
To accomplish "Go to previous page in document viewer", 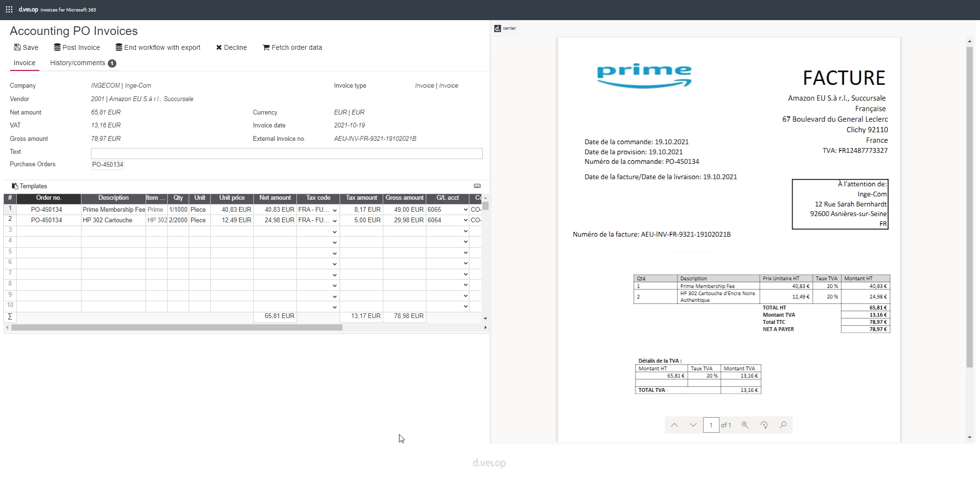I will (674, 425).
